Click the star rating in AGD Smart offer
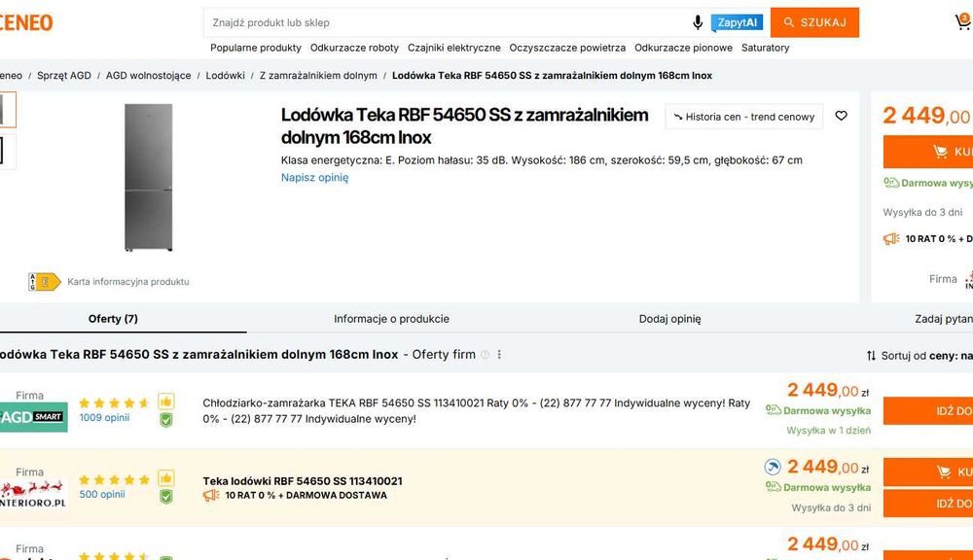 tap(114, 403)
